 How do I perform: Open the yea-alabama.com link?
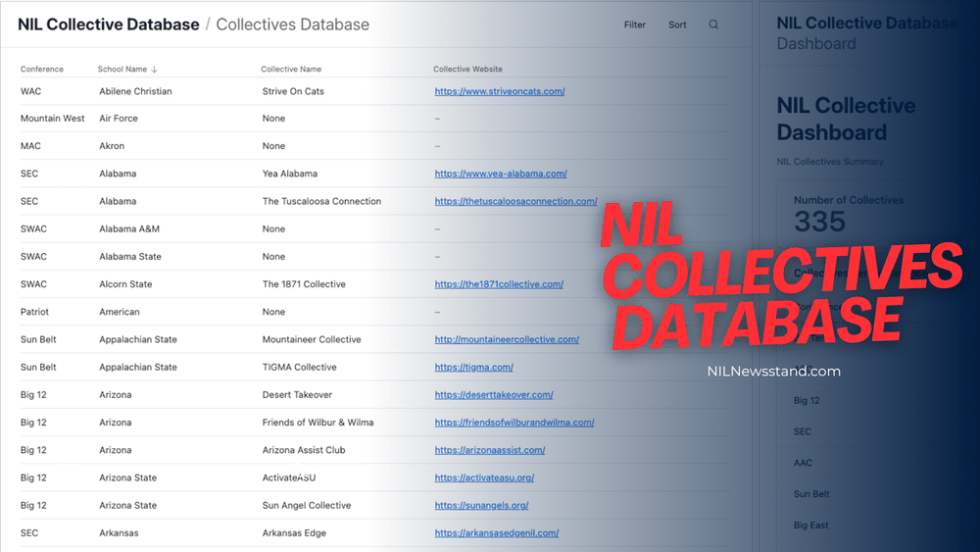coord(501,174)
